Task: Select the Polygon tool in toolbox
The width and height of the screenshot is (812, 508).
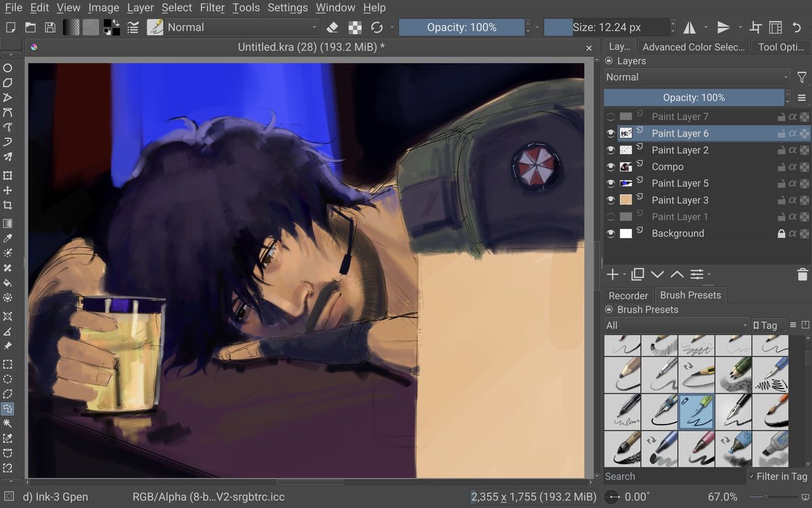Action: [7, 83]
